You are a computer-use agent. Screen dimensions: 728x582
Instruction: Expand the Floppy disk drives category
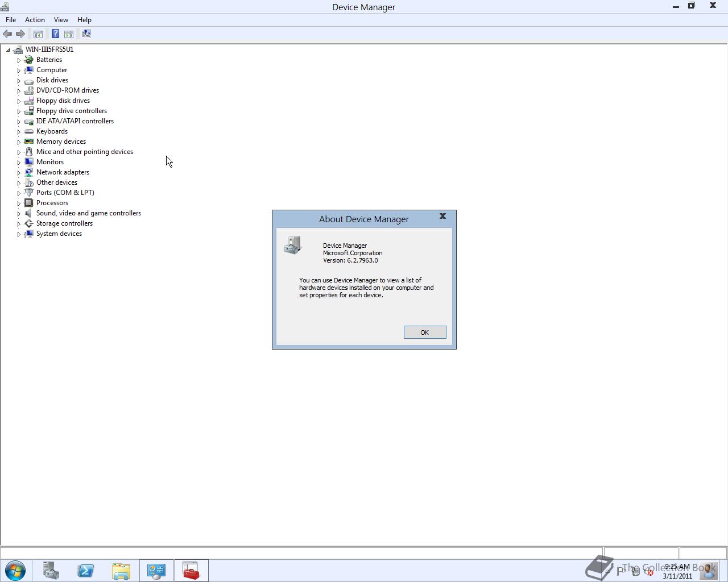19,101
